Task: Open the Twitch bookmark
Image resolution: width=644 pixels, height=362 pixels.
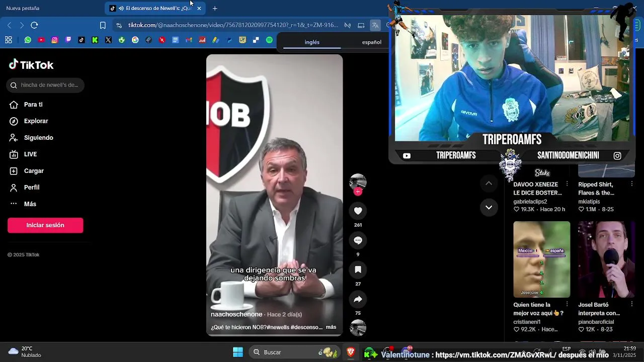Action: tap(68, 40)
